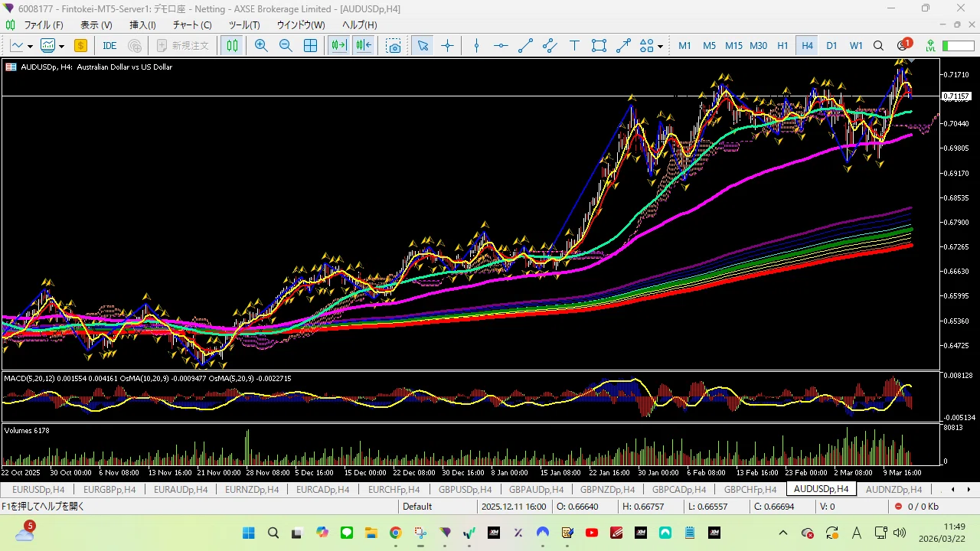The image size is (980, 551).
Task: Click the zoom out magnifier icon
Action: pyautogui.click(x=286, y=45)
